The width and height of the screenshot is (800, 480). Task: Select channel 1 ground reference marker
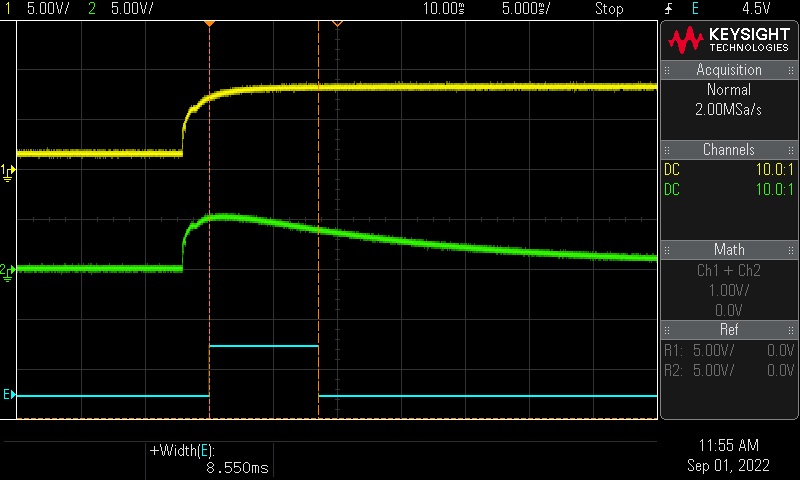pos(8,172)
